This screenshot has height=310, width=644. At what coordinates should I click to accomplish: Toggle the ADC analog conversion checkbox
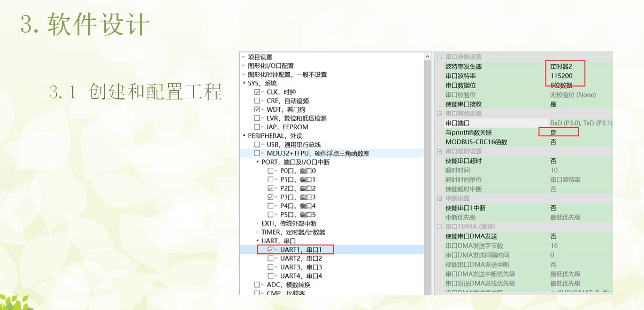point(257,285)
